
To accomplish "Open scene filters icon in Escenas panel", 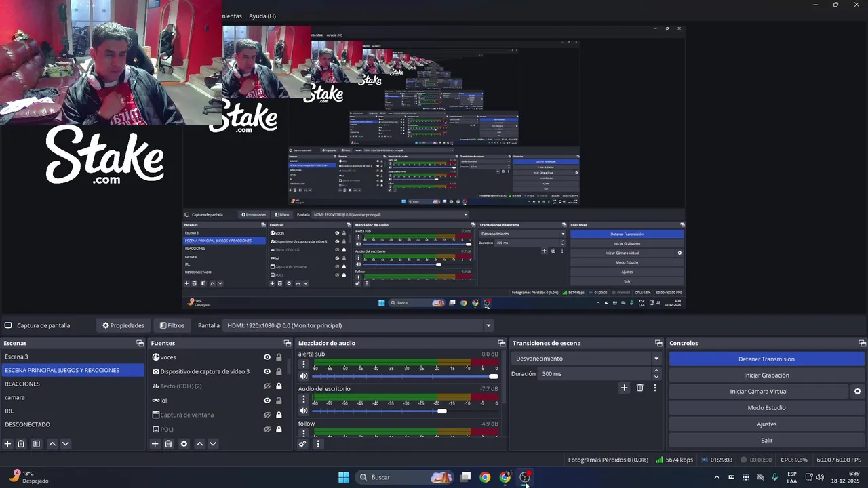I will [37, 444].
